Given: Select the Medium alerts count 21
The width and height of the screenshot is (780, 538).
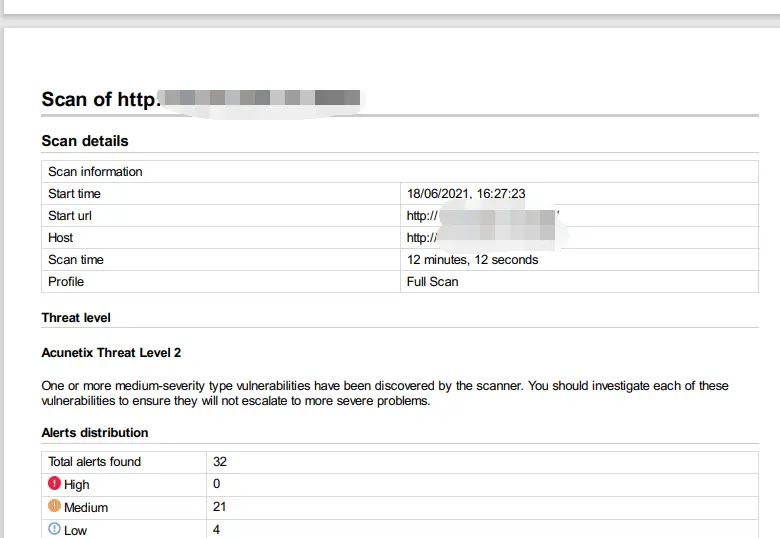Looking at the screenshot, I should [219, 506].
